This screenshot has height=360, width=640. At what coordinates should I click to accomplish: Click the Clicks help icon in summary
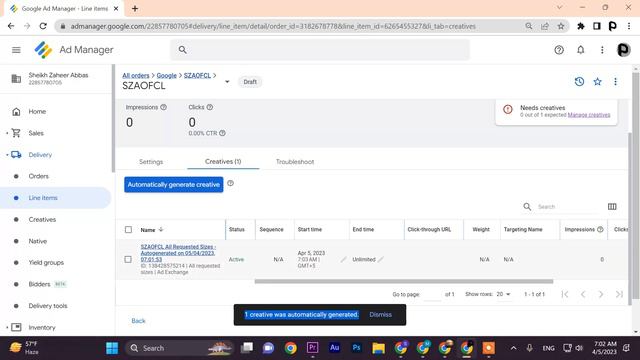[x=209, y=107]
